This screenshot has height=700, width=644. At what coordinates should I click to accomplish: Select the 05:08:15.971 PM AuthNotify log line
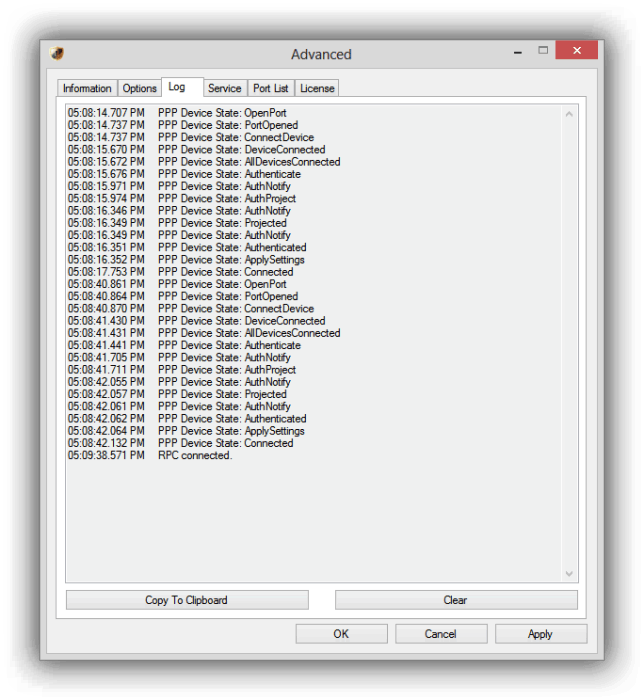pyautogui.click(x=179, y=186)
